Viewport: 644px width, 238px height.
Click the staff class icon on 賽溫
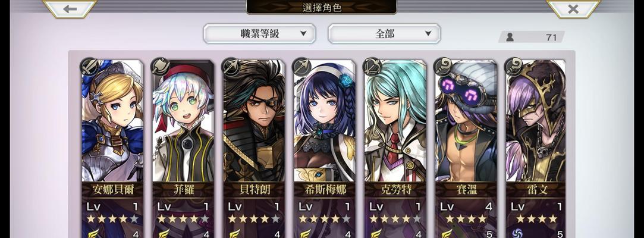(x=442, y=67)
